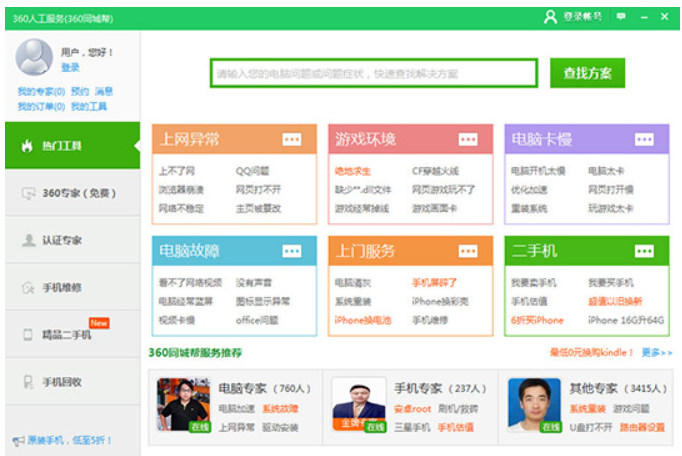Expand the 电脑故障 more options button
This screenshot has width=682, height=456.
[291, 251]
